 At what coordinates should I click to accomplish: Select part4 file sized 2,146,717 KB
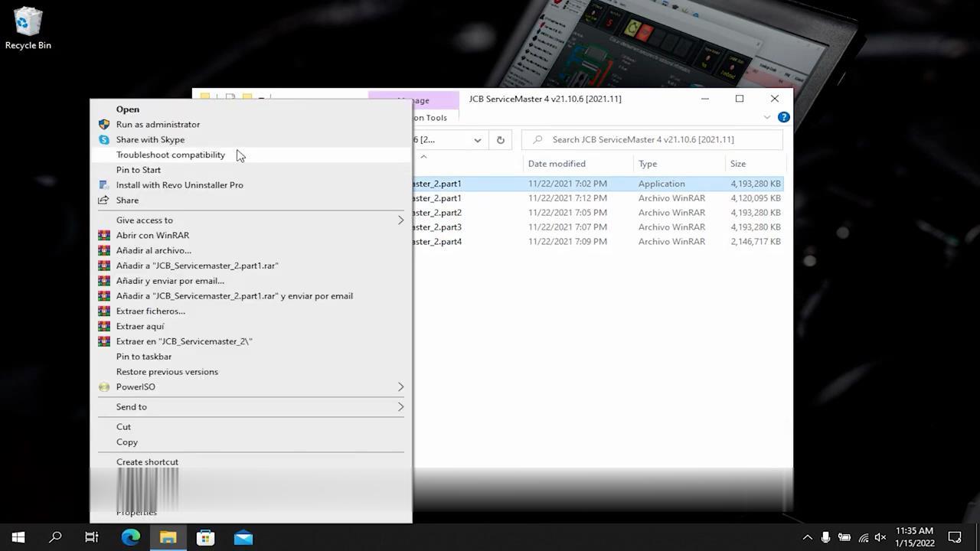coord(597,242)
